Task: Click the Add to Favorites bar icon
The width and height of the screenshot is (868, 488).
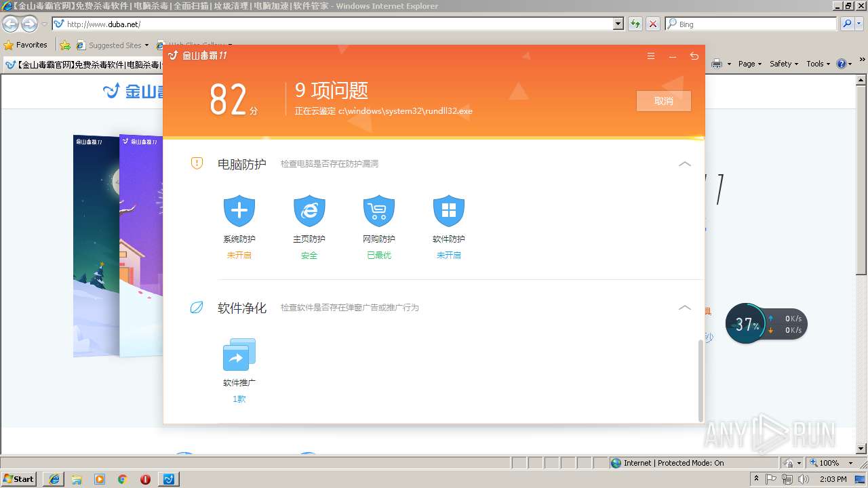Action: tap(65, 45)
